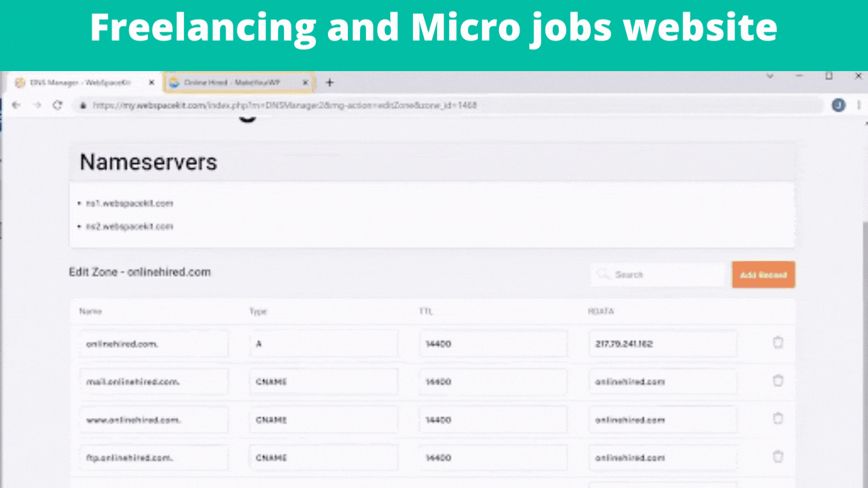Click the Add Record button

(x=763, y=274)
